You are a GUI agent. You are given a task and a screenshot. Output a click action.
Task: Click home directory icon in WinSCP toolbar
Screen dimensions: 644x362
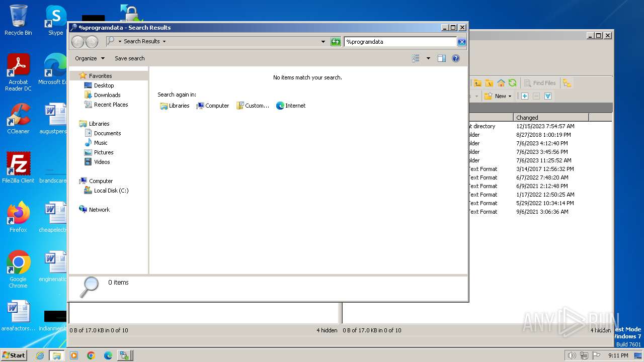click(501, 83)
